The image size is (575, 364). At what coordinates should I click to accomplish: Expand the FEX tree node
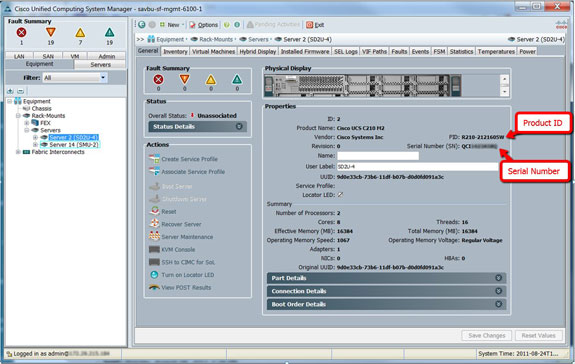[26, 123]
